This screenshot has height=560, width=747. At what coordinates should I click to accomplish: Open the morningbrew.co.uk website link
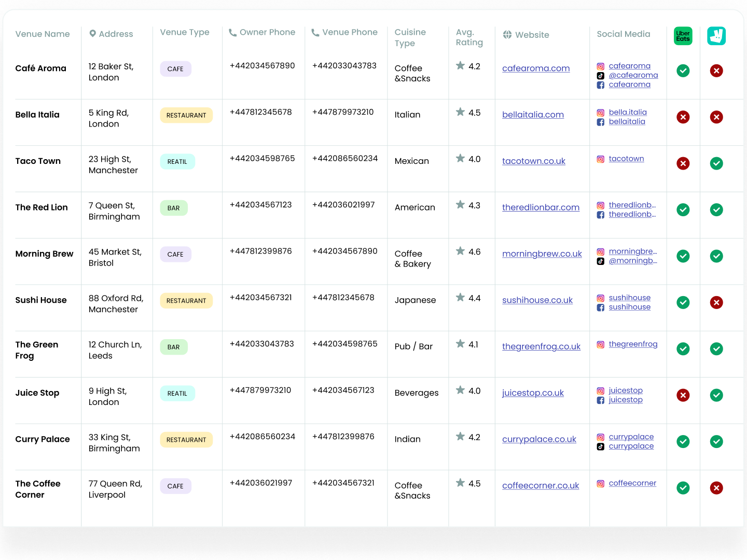(x=542, y=254)
